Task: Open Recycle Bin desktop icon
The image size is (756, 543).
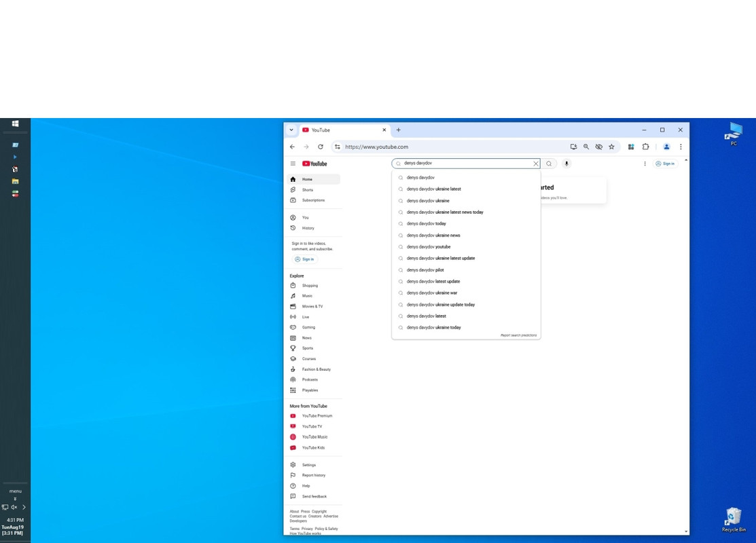Action: click(734, 520)
